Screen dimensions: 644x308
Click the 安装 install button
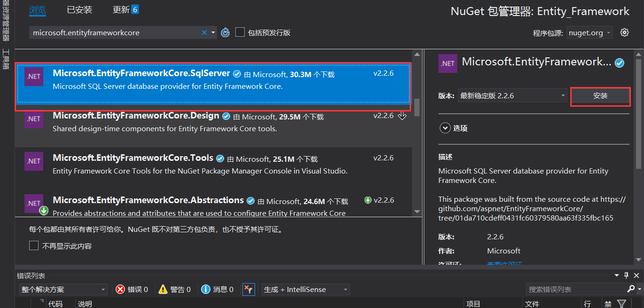click(x=600, y=96)
